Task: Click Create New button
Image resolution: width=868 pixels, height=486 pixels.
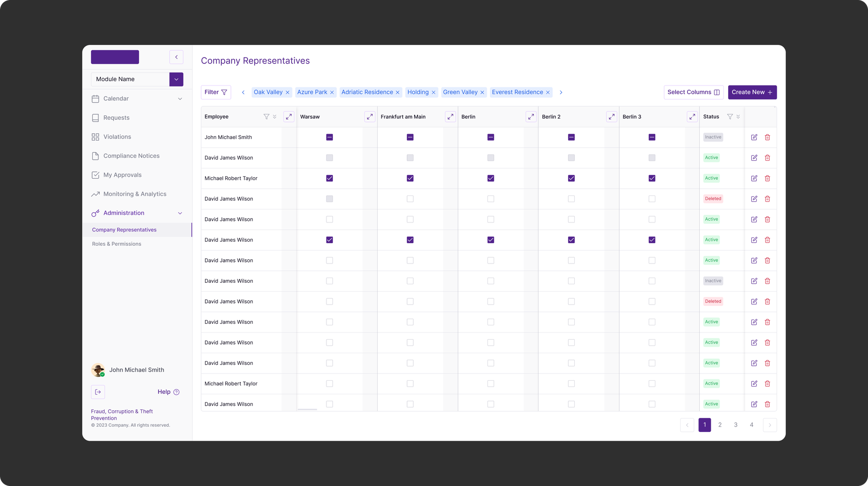Action: point(752,92)
